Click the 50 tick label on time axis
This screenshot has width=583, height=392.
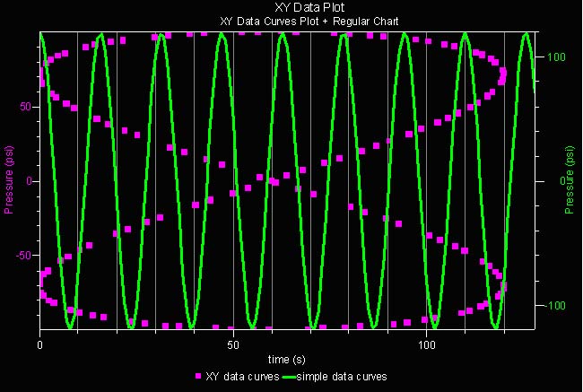tap(233, 344)
